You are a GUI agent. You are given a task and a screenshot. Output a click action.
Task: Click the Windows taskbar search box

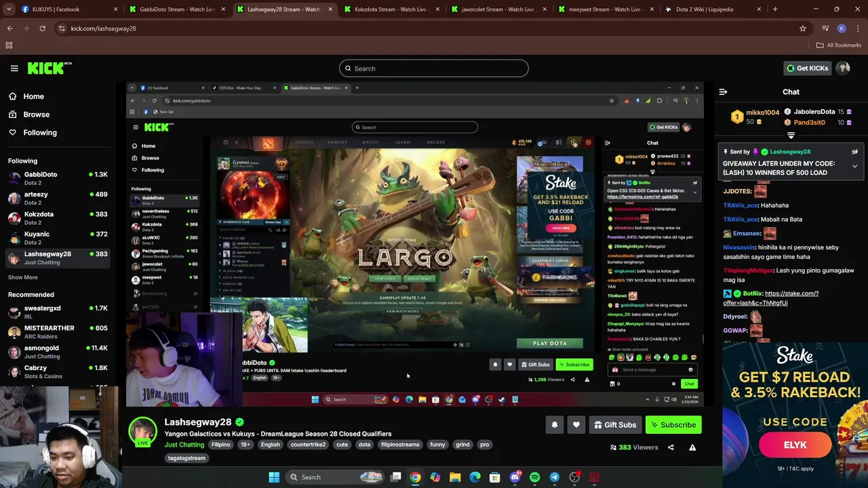pyautogui.click(x=334, y=477)
